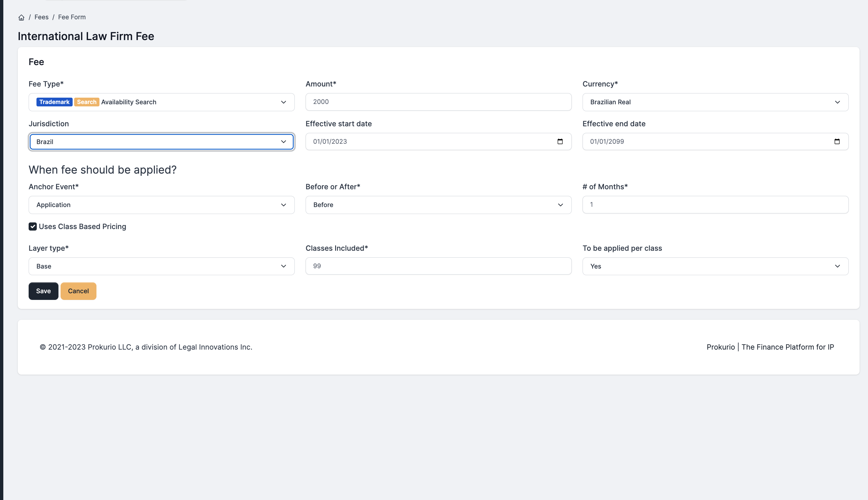Open the Fees breadcrumb link

coord(42,17)
